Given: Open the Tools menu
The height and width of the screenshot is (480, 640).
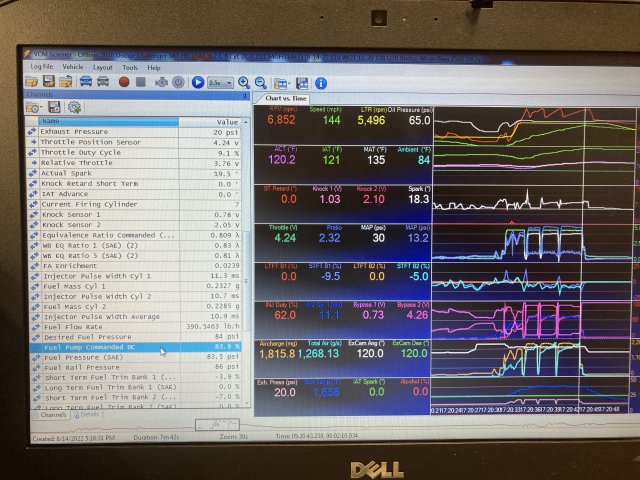Looking at the screenshot, I should coord(130,67).
